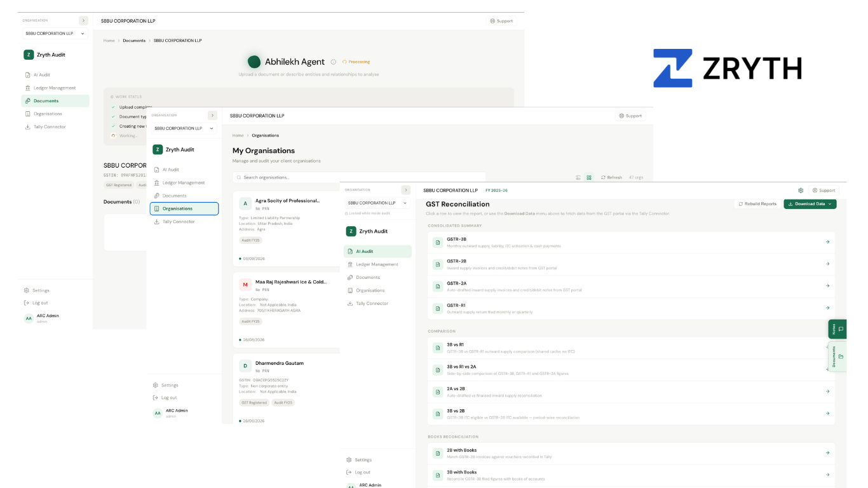Click 'GSTR-2A' row title
Screen dimensions: 868x488
point(456,283)
